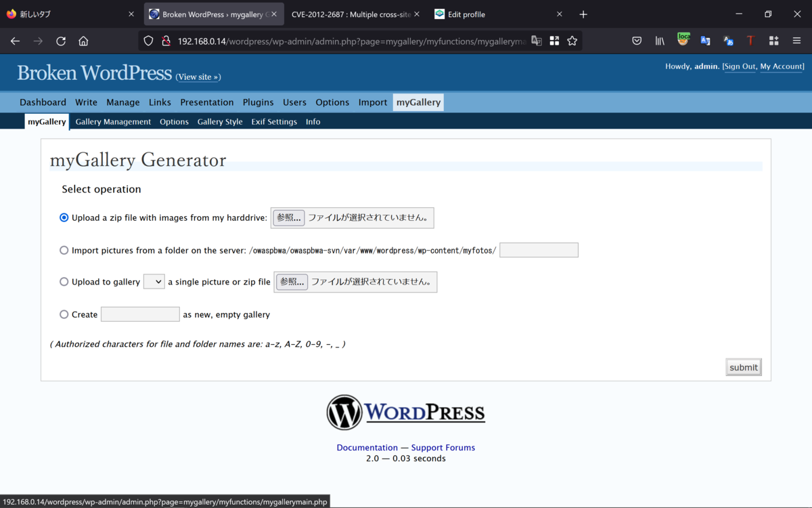Image resolution: width=812 pixels, height=508 pixels.
Task: Switch to the CVE-2012-2687 browser tab
Action: [x=356, y=14]
